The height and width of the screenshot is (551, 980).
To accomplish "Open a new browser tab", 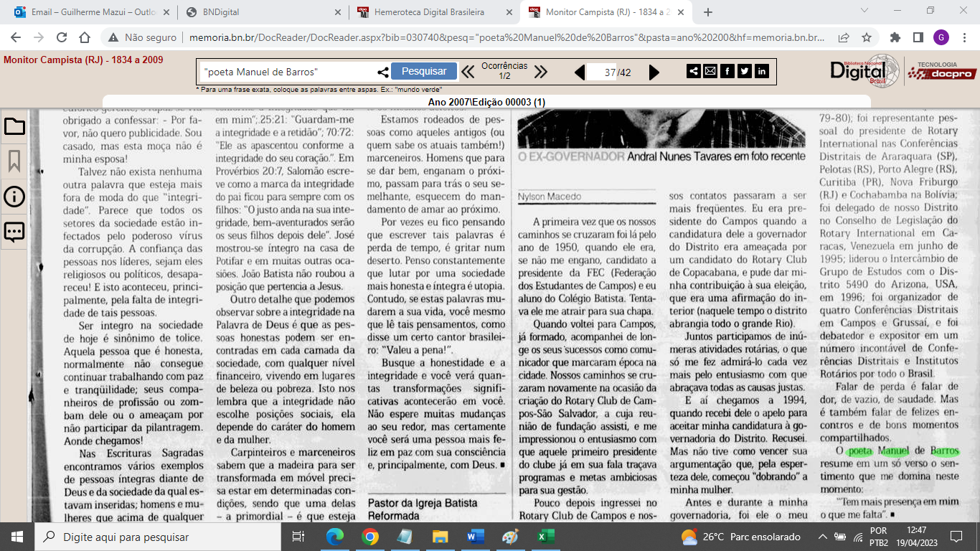I will (708, 12).
